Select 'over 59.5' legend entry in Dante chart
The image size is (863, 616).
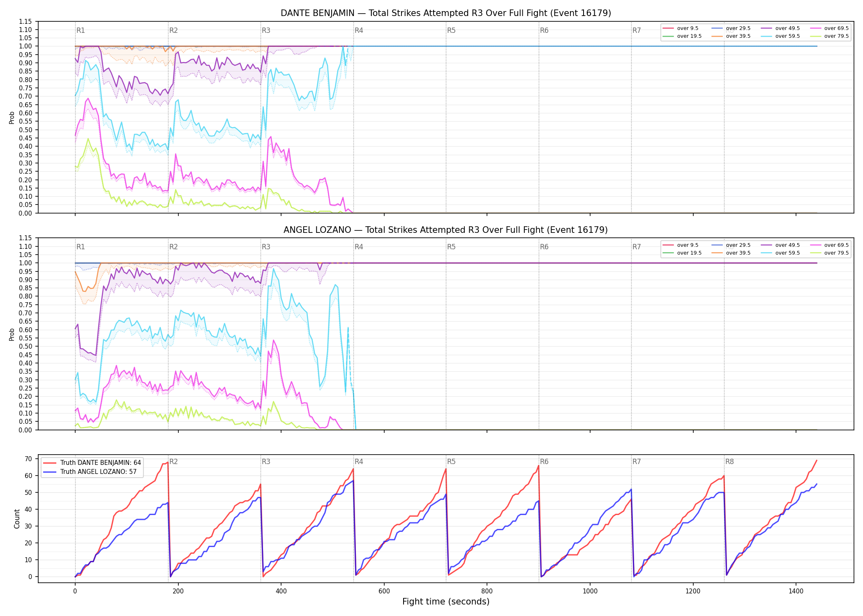tap(780, 36)
